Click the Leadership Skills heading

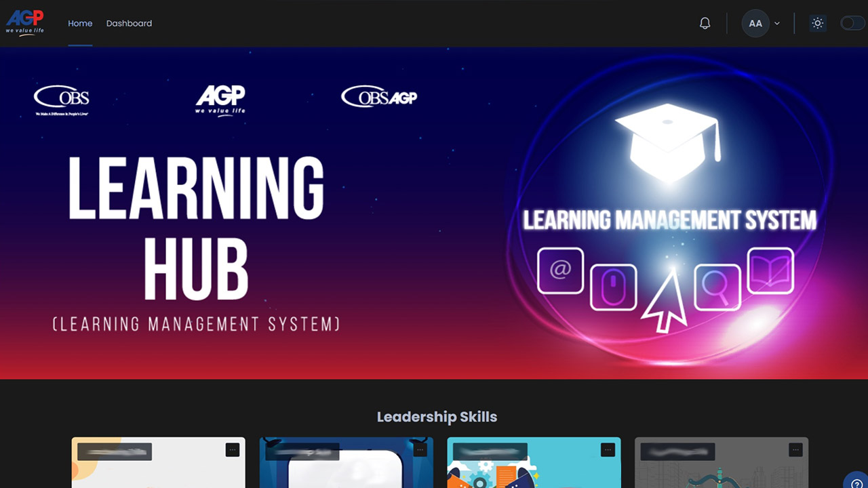437,417
